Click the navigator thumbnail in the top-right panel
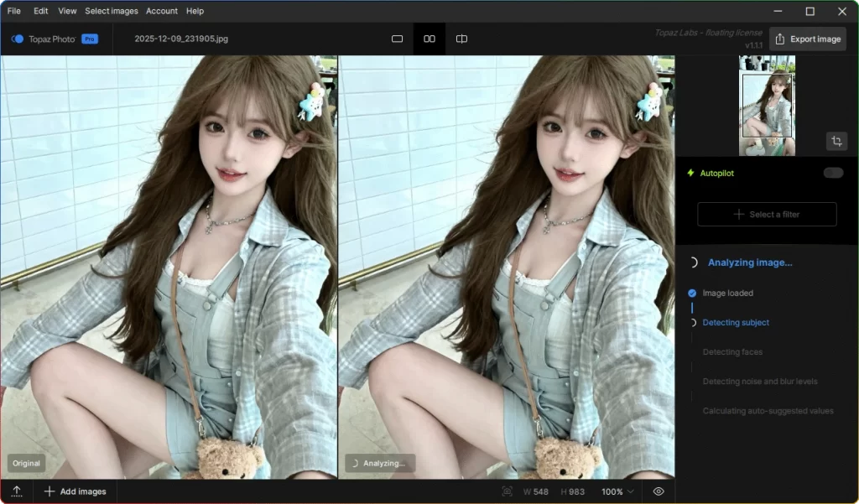859x504 pixels. [766, 105]
